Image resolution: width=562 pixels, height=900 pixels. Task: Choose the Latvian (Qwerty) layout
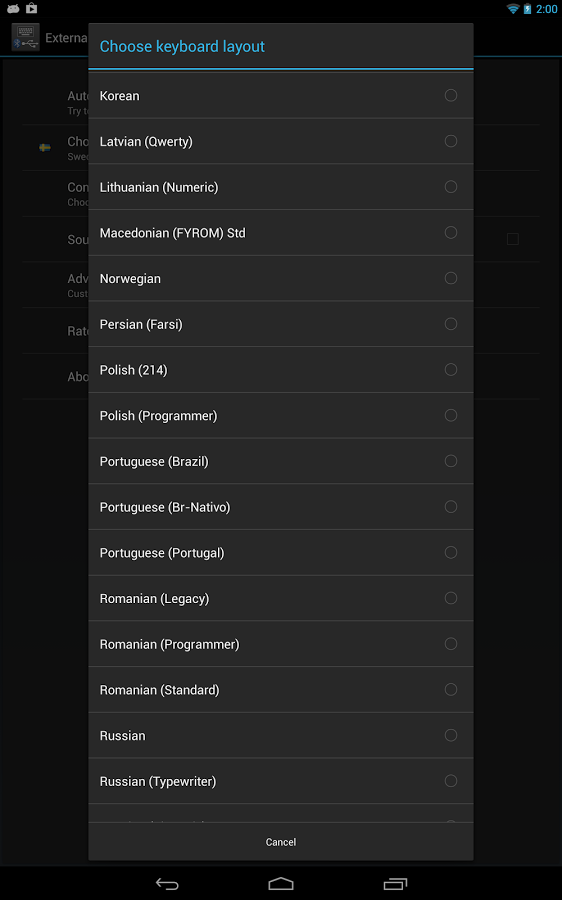point(281,141)
